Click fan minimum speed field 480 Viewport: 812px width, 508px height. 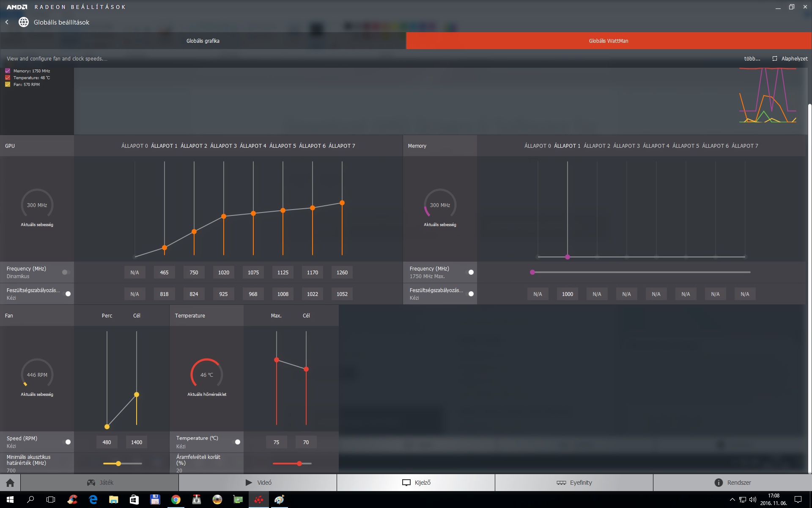tap(107, 442)
